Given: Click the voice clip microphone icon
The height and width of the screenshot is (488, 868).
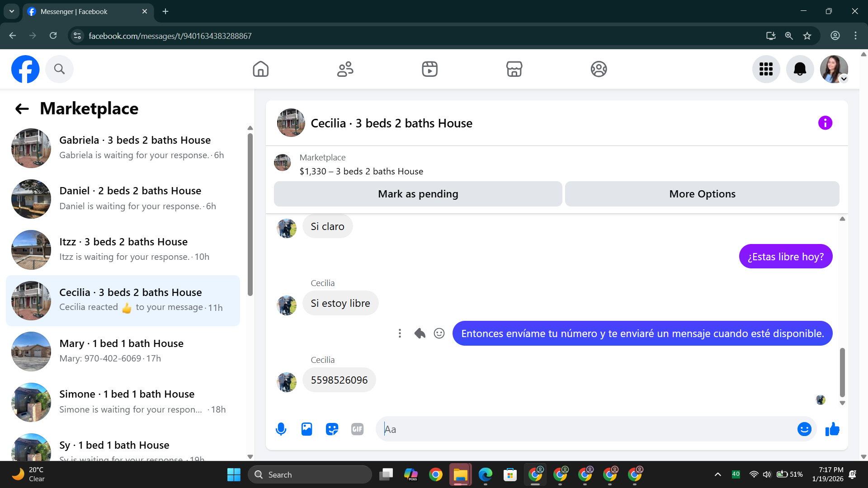Looking at the screenshot, I should point(281,429).
